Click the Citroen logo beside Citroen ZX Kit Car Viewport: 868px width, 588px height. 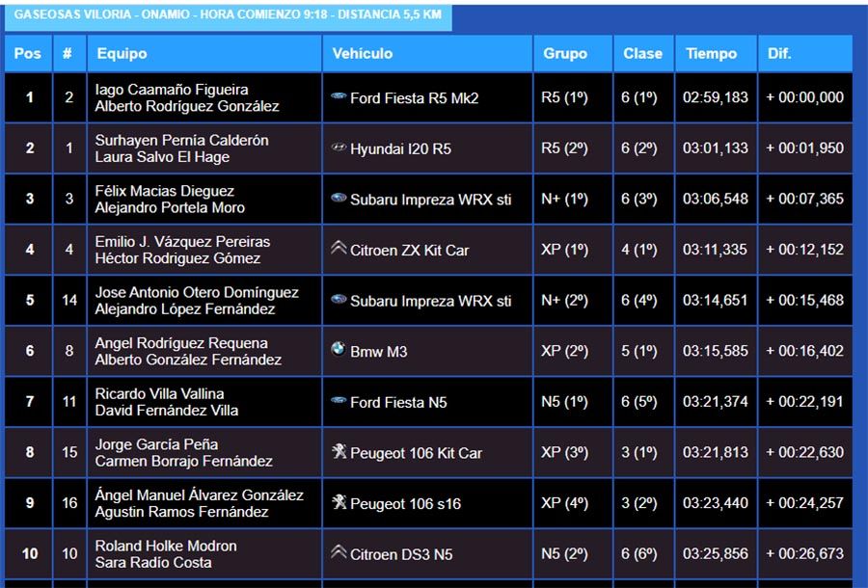click(339, 249)
